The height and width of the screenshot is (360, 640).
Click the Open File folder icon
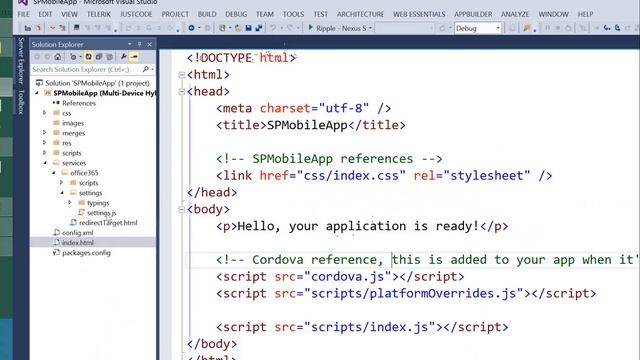pos(238,28)
